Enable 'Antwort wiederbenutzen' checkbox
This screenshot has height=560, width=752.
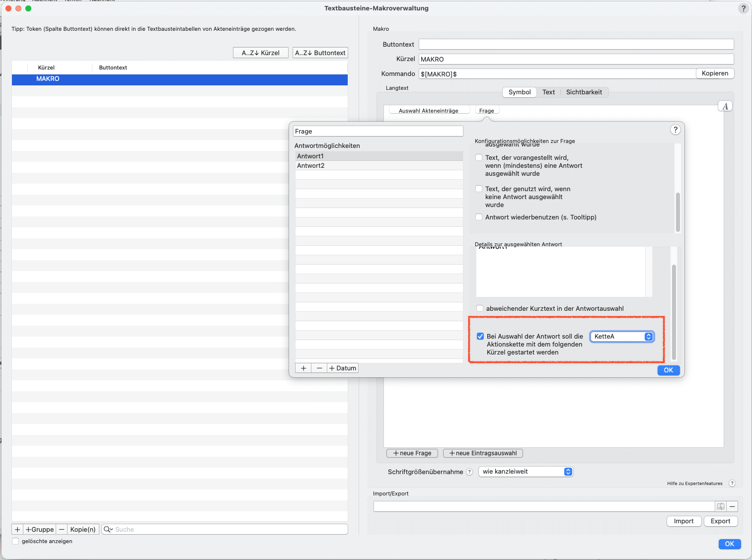(x=479, y=217)
